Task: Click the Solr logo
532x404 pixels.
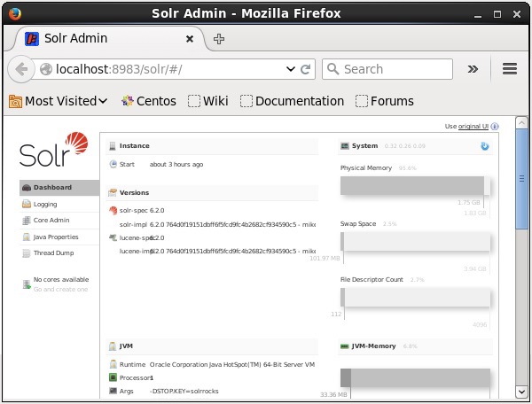Action: point(53,151)
